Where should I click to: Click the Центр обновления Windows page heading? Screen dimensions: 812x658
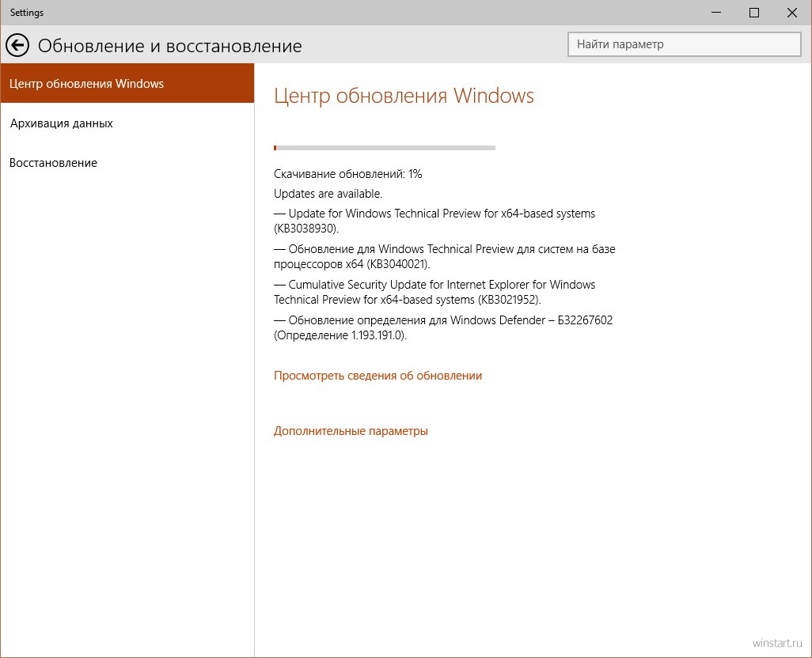tap(404, 96)
